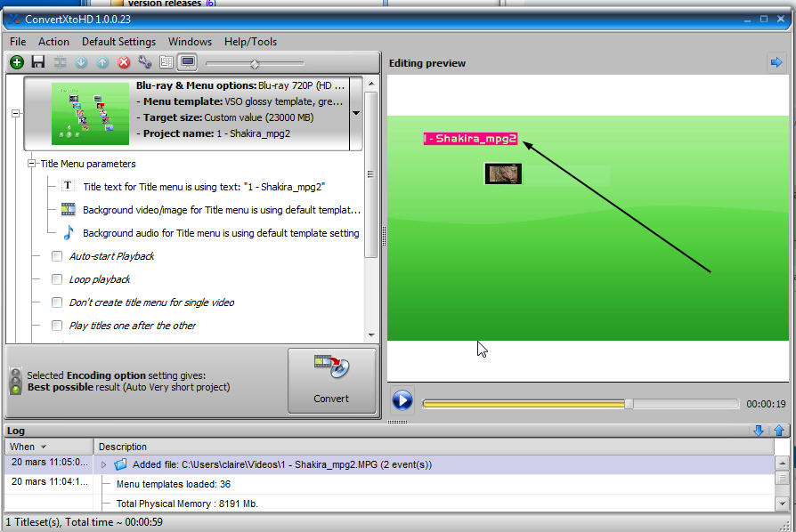Select Title text for Title menu row
Screen dimensions: 796x532
[204, 187]
